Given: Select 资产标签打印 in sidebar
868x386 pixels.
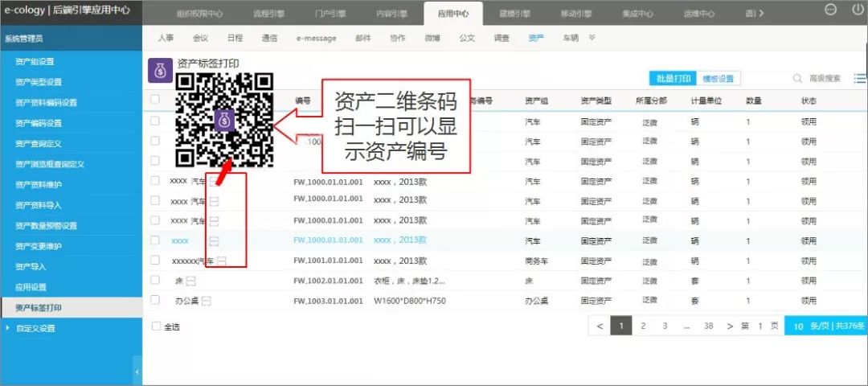Looking at the screenshot, I should tap(72, 307).
